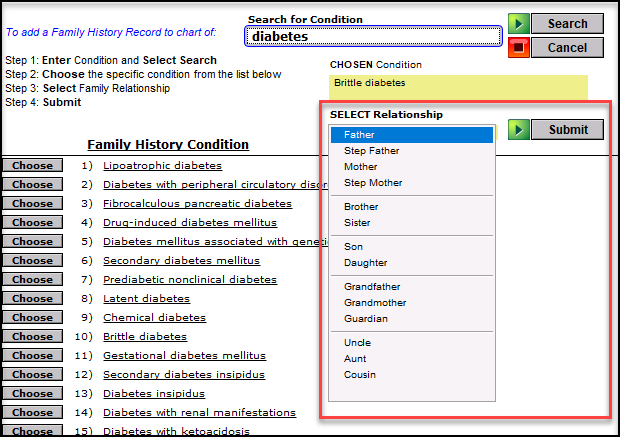Open the Lipoatrophic diabetes link
620x437 pixels.
(x=162, y=166)
